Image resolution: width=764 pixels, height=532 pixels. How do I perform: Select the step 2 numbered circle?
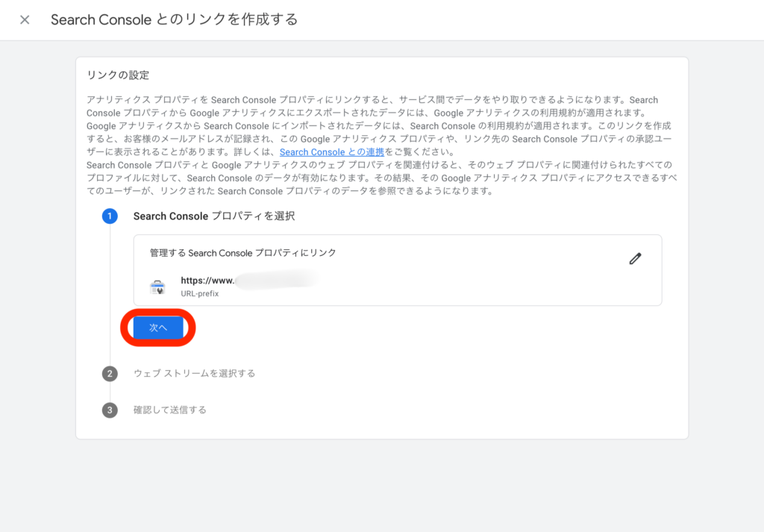click(110, 373)
